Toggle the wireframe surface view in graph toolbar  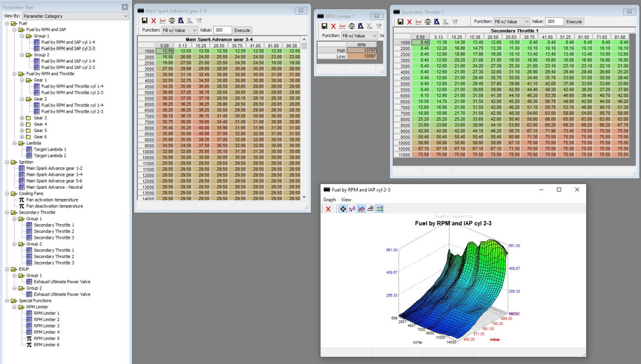[x=371, y=209]
